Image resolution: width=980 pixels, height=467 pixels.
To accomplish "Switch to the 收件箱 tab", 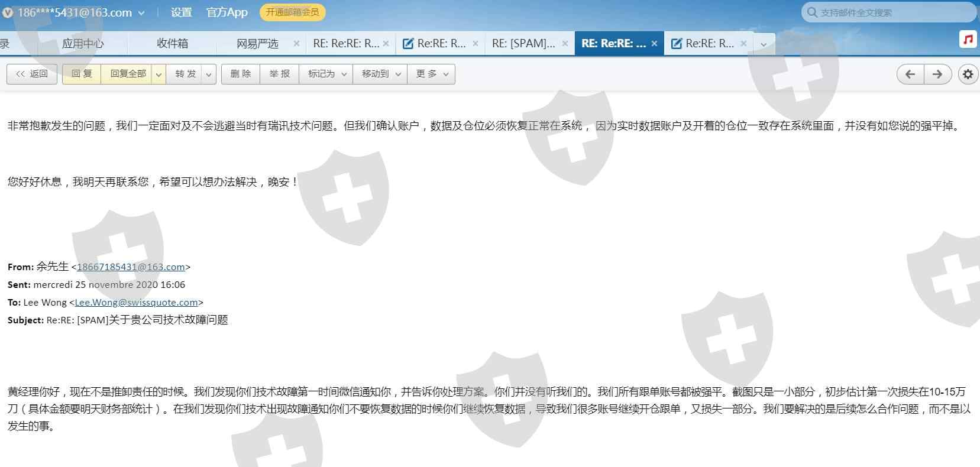I will point(172,43).
